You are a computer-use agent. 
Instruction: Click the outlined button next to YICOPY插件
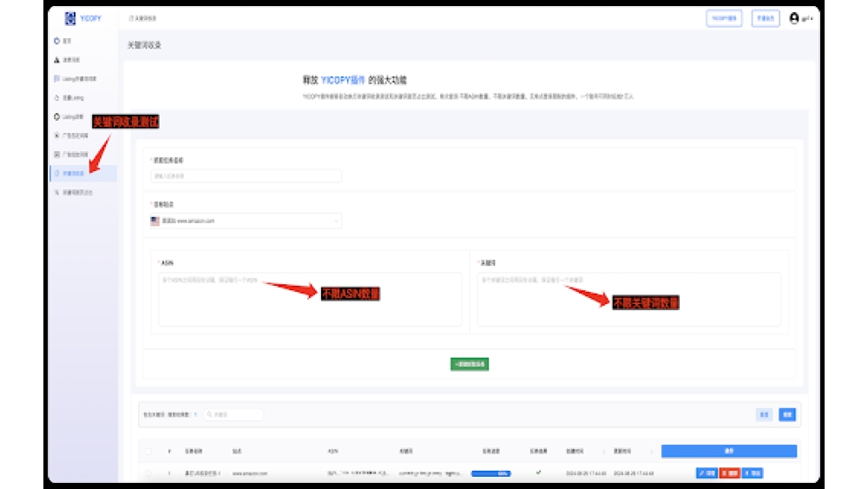pos(765,18)
